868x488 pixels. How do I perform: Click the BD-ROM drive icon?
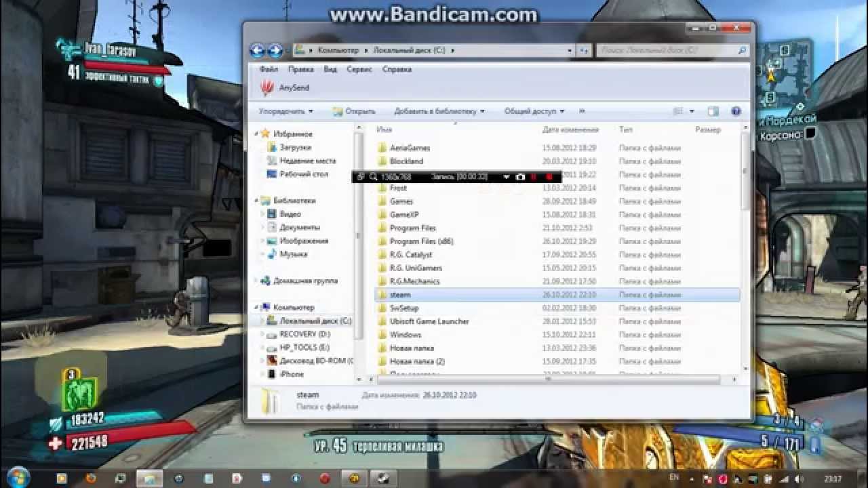pyautogui.click(x=272, y=361)
